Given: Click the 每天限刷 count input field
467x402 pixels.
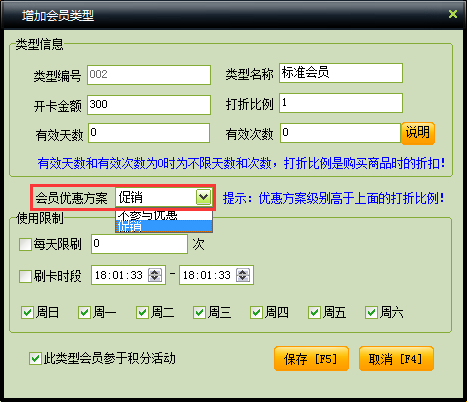Looking at the screenshot, I should [x=139, y=244].
